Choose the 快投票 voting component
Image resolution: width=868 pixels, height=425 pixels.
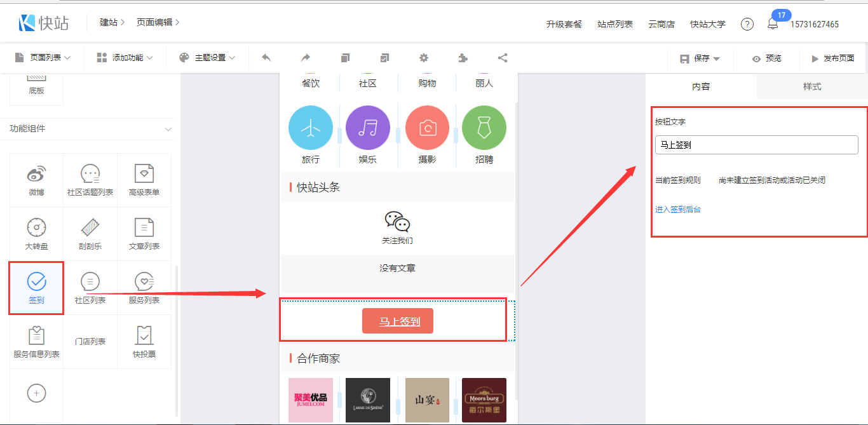point(144,341)
